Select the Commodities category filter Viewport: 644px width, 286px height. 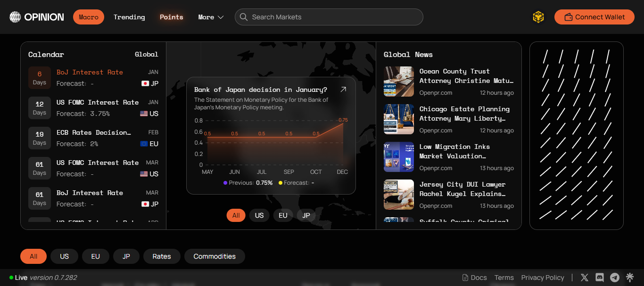[215, 256]
